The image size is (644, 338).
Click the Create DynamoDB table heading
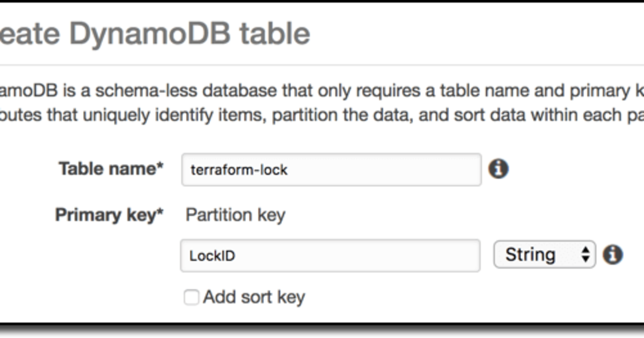pyautogui.click(x=156, y=33)
